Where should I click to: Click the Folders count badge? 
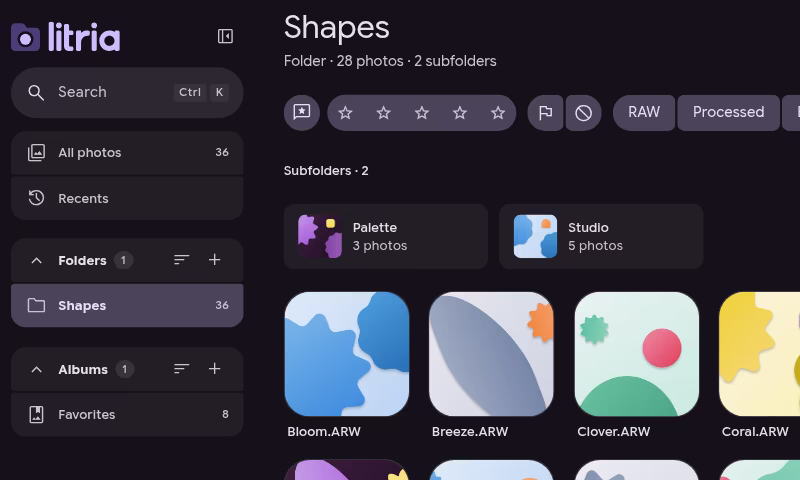pos(123,260)
